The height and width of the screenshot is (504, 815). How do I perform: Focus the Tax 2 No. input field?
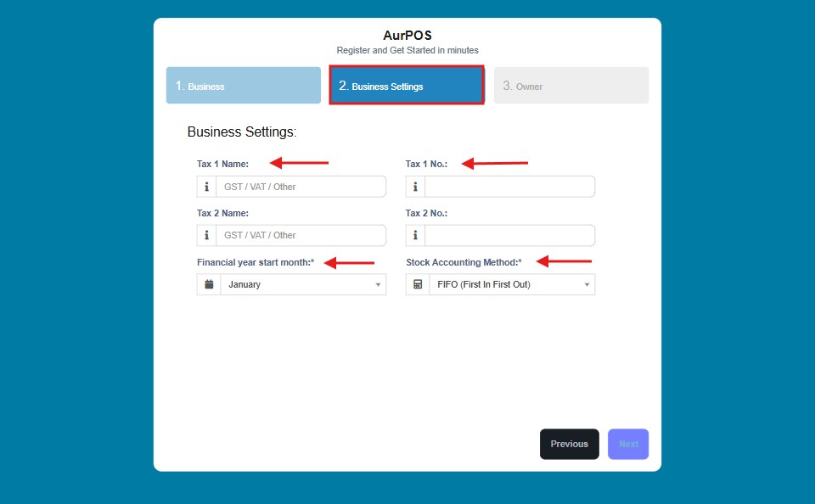coord(510,235)
